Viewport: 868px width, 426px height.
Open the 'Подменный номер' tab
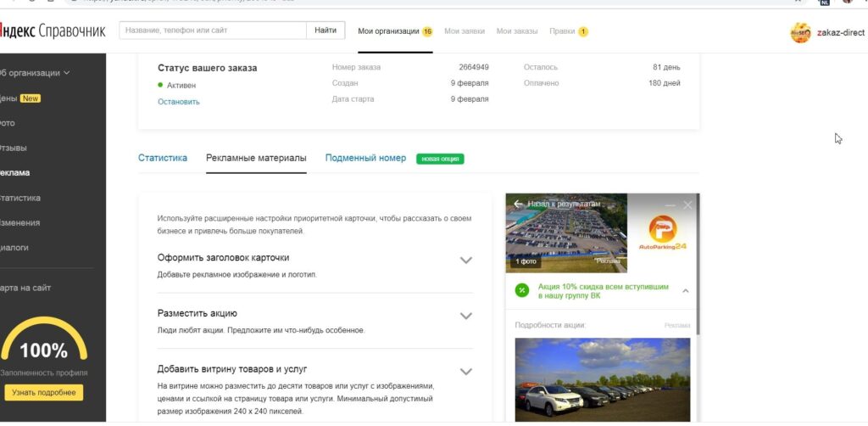click(365, 158)
